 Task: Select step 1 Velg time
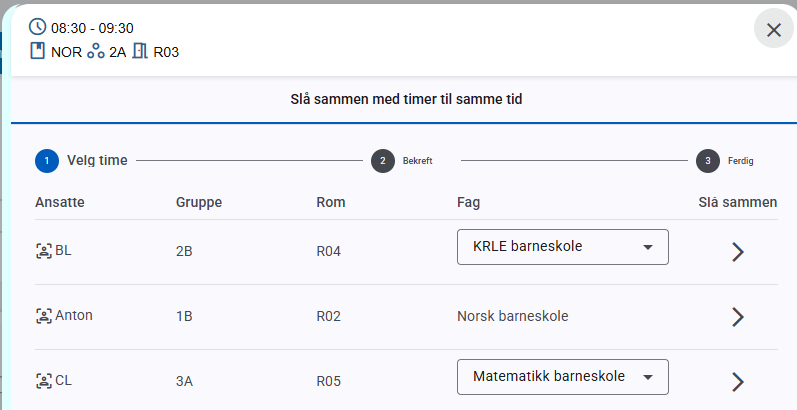coord(81,161)
